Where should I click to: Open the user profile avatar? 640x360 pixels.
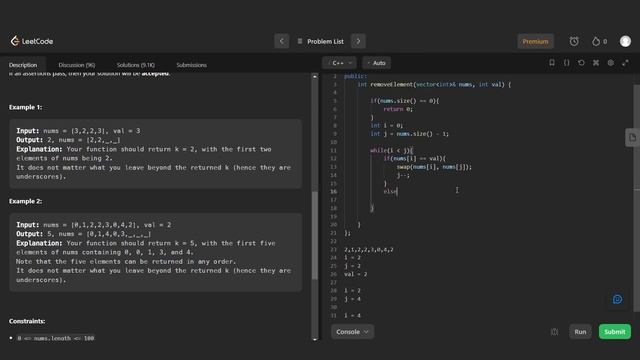point(625,41)
